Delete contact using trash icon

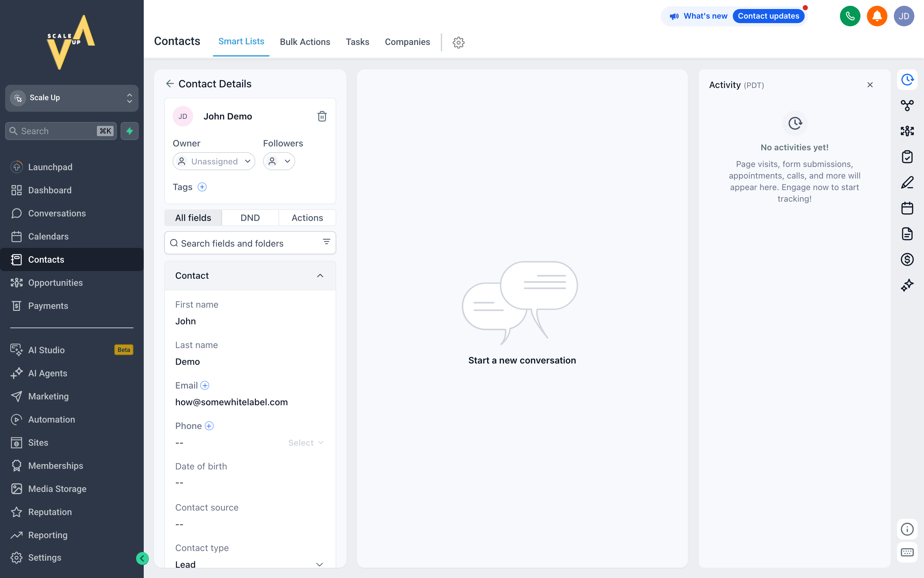click(x=322, y=116)
